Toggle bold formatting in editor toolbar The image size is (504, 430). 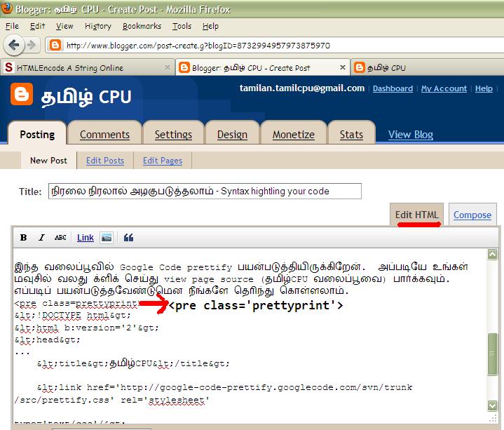[23, 238]
